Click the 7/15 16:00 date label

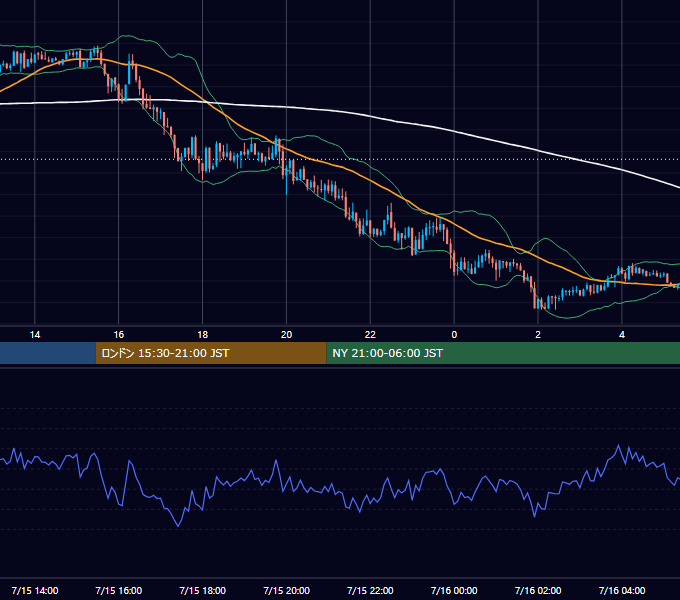click(119, 590)
